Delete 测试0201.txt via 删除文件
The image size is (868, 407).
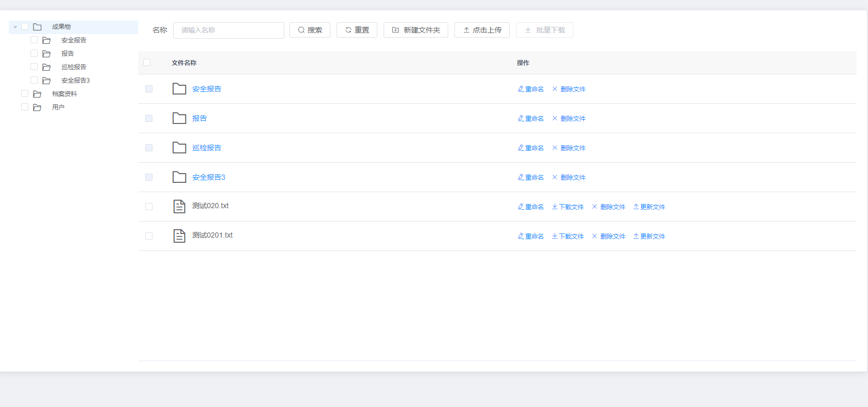[608, 237]
